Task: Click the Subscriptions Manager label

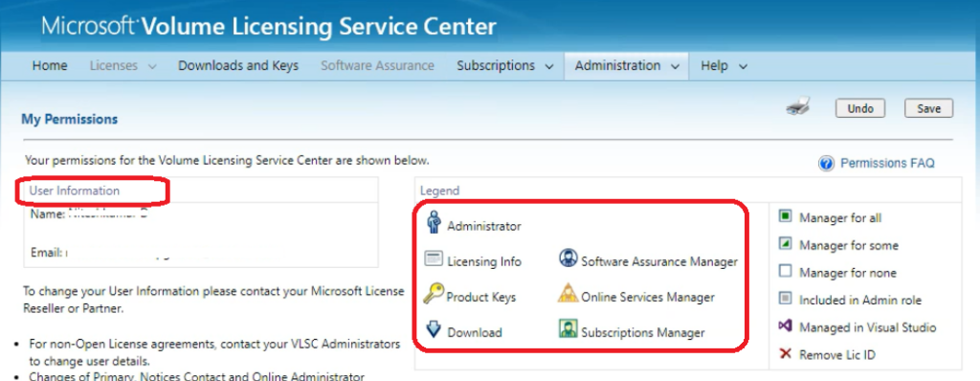Action: point(643,333)
